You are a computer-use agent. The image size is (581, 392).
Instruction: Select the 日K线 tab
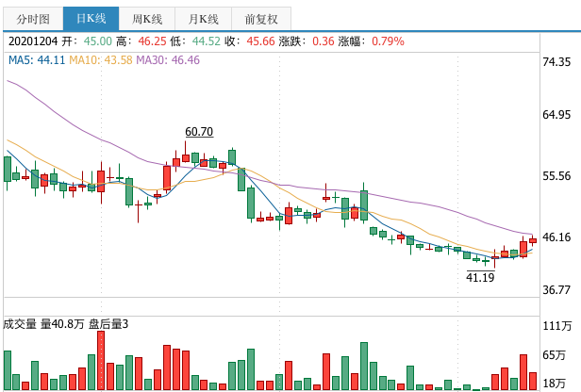(91, 19)
